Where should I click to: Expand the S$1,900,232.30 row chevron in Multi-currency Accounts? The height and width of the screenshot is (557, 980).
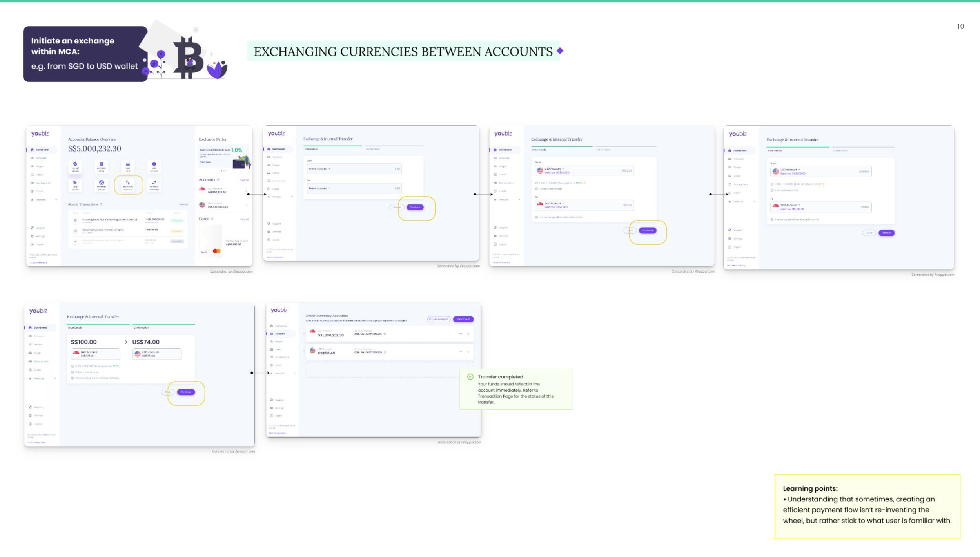coord(468,334)
